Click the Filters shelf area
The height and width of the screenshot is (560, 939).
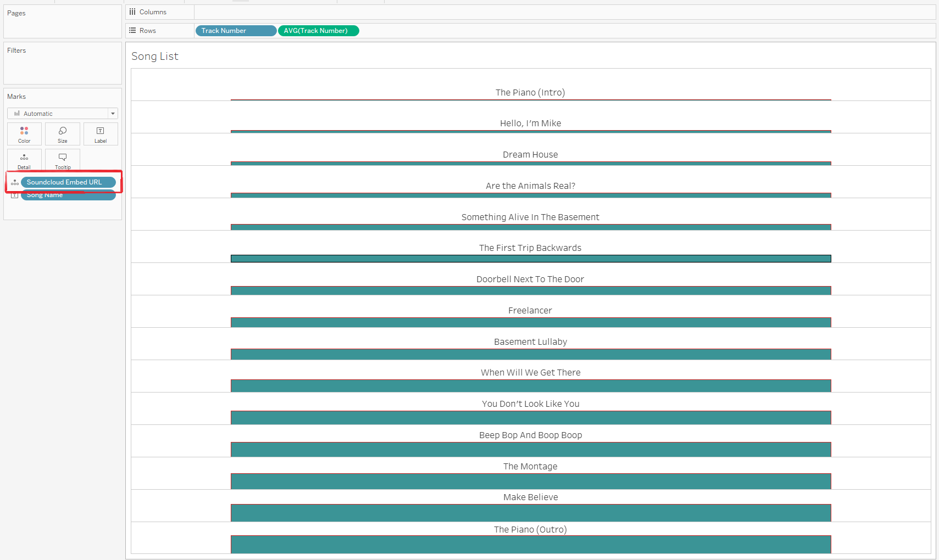pos(63,63)
